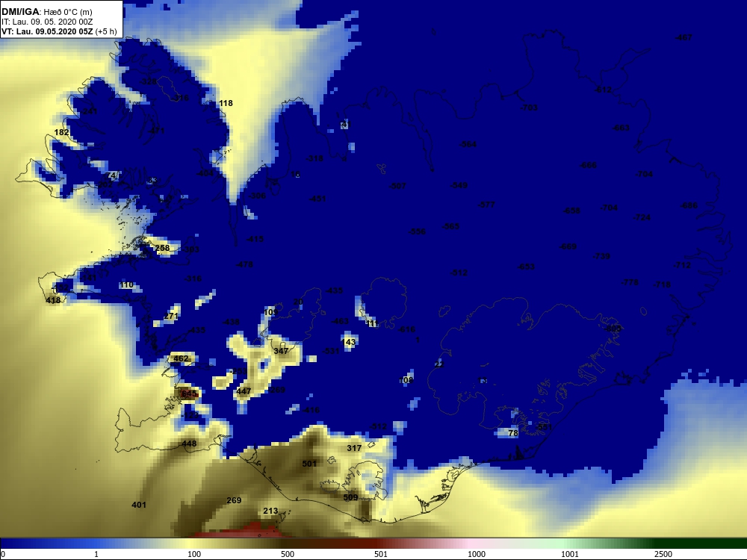
Task: Click the map value '401'
Action: coord(139,505)
